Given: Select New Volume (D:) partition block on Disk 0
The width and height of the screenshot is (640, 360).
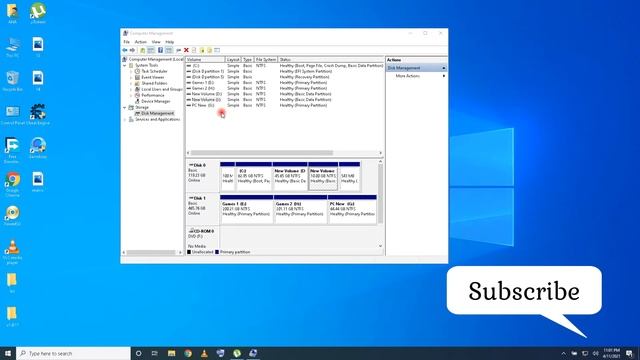Looking at the screenshot, I should coord(290,176).
